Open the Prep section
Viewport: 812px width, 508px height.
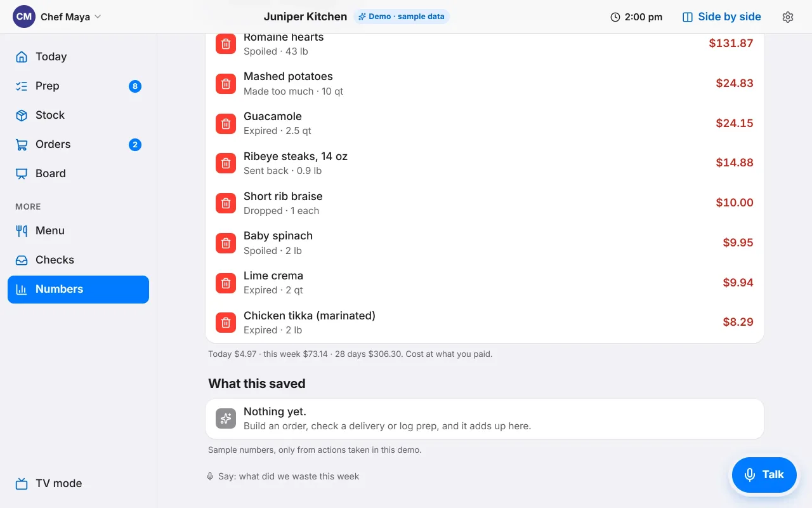(x=78, y=86)
